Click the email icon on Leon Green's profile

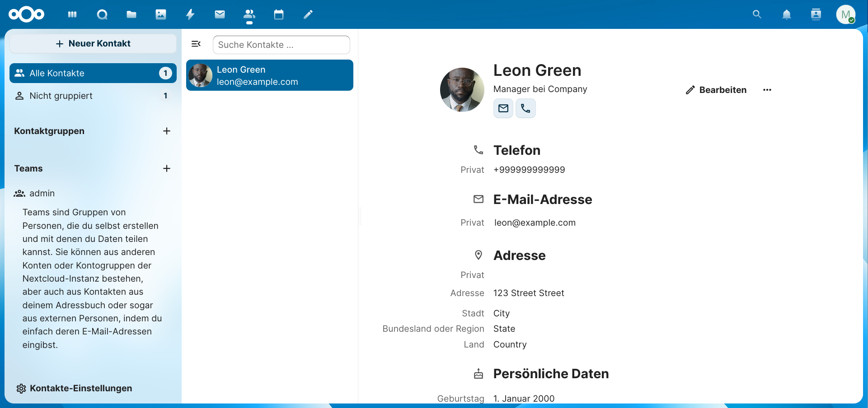503,108
